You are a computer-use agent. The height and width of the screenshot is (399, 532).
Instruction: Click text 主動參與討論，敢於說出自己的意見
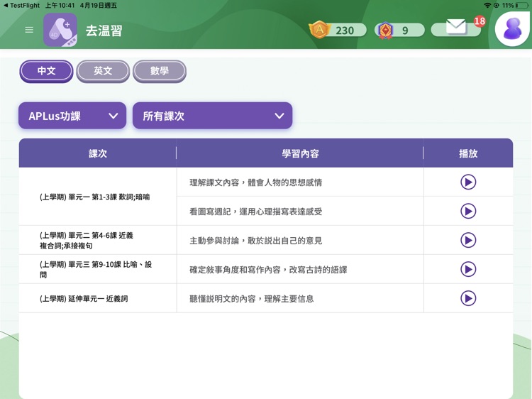coord(256,241)
